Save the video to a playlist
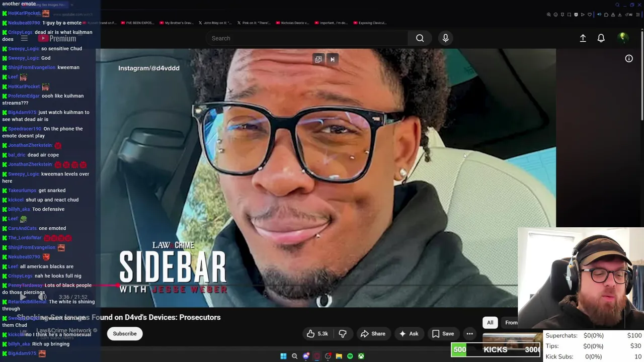 coord(443,334)
